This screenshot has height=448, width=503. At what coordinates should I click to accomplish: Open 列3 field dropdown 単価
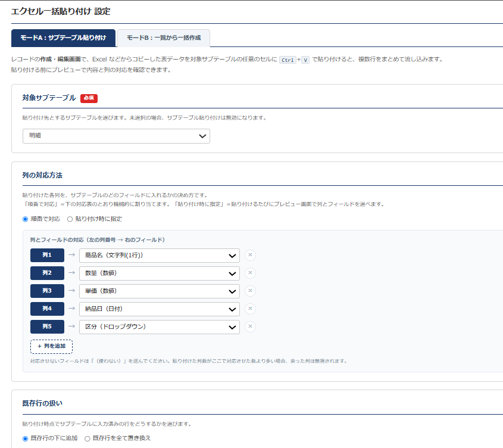pos(160,291)
